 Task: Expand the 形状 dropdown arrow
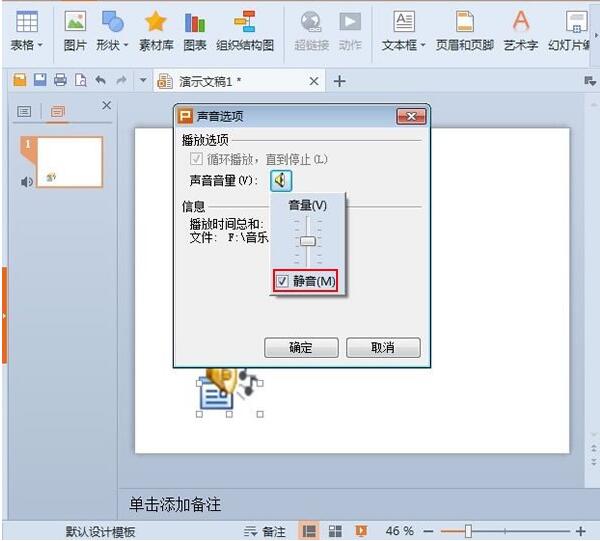(126, 45)
